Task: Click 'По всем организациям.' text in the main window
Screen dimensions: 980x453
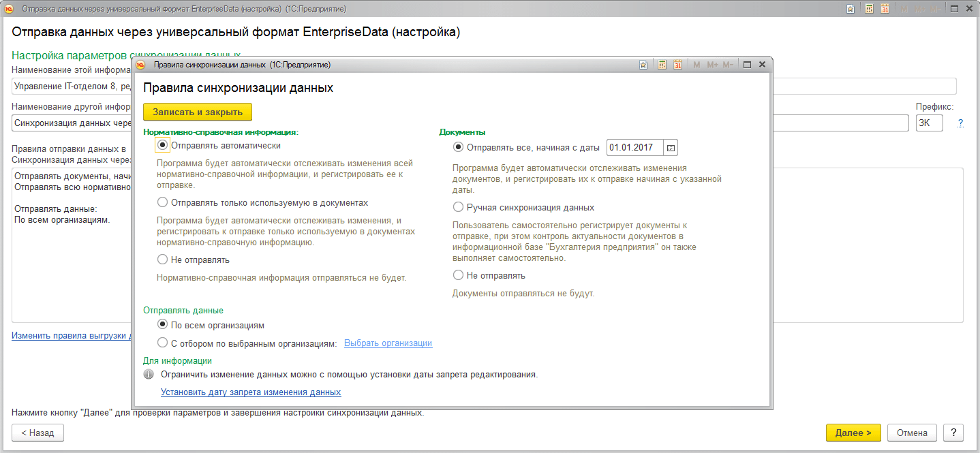Action: 63,221
